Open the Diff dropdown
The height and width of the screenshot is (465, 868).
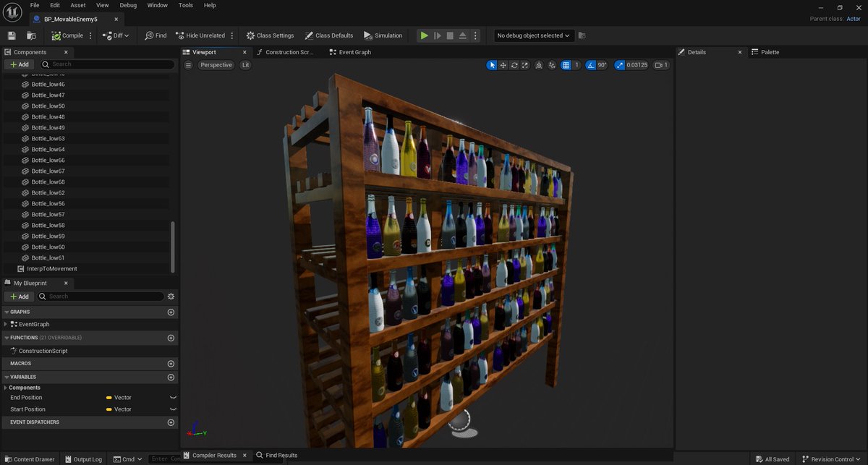(116, 35)
